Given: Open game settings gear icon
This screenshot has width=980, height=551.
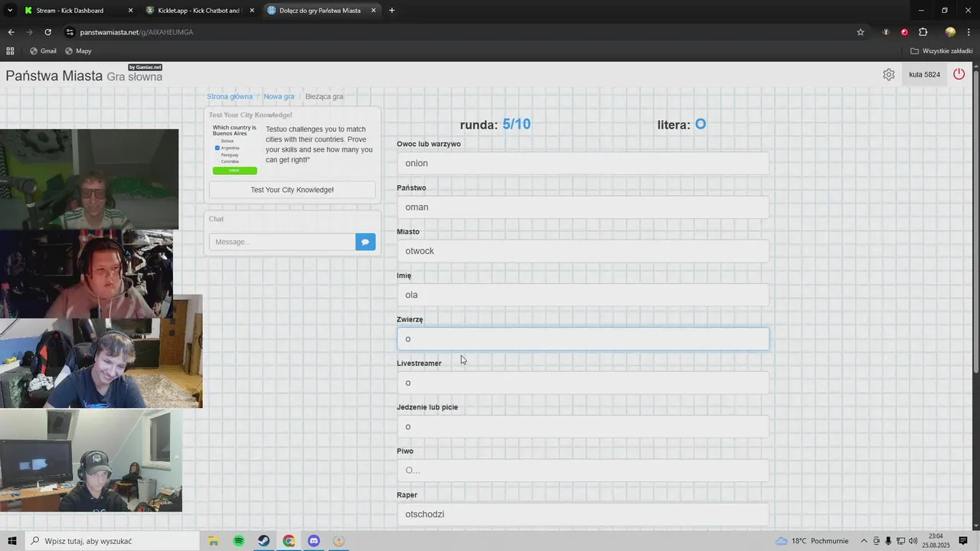Looking at the screenshot, I should coord(888,74).
